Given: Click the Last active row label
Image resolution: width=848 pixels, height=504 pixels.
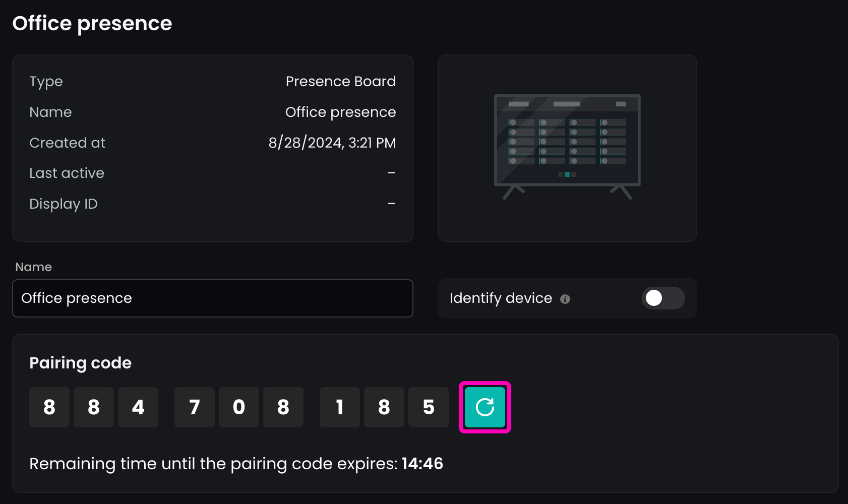Looking at the screenshot, I should pyautogui.click(x=67, y=173).
